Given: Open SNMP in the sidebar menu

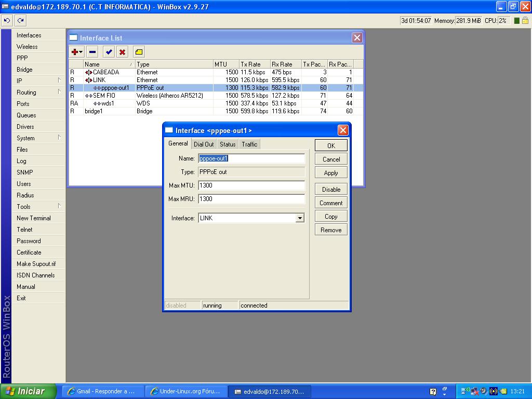Looking at the screenshot, I should click(38, 172).
